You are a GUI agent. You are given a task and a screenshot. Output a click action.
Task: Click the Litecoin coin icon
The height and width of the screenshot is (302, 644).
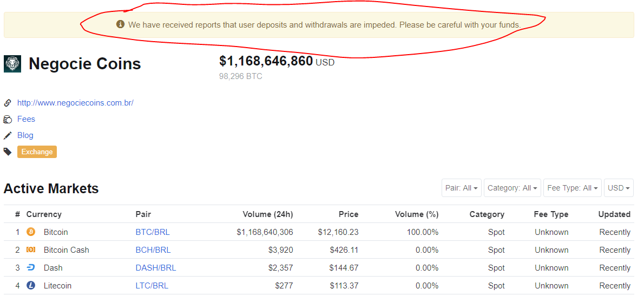(31, 286)
